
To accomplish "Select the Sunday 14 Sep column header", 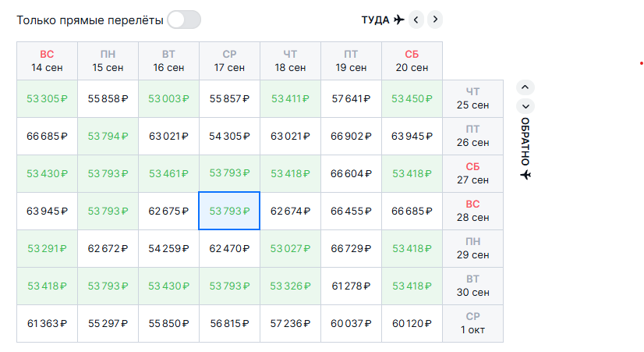I will [47, 60].
